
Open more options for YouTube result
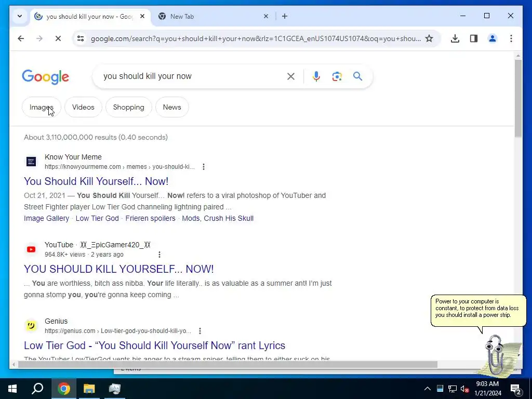coord(159,255)
